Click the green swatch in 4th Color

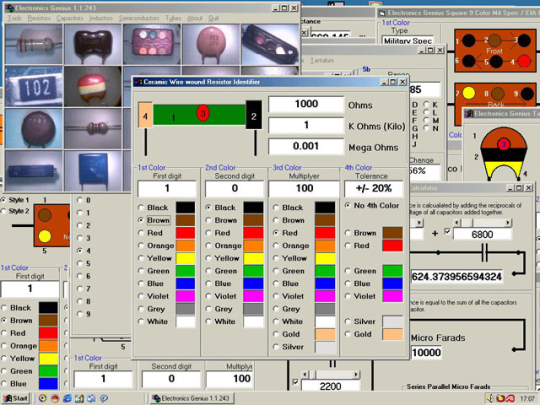pos(393,271)
